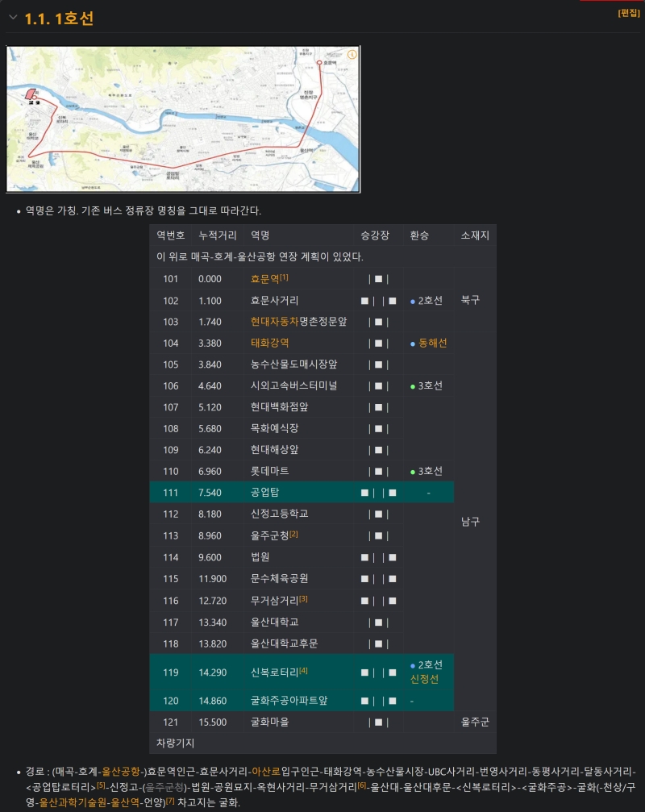Select station name 문수체육공원
The width and height of the screenshot is (645, 812).
click(x=280, y=578)
